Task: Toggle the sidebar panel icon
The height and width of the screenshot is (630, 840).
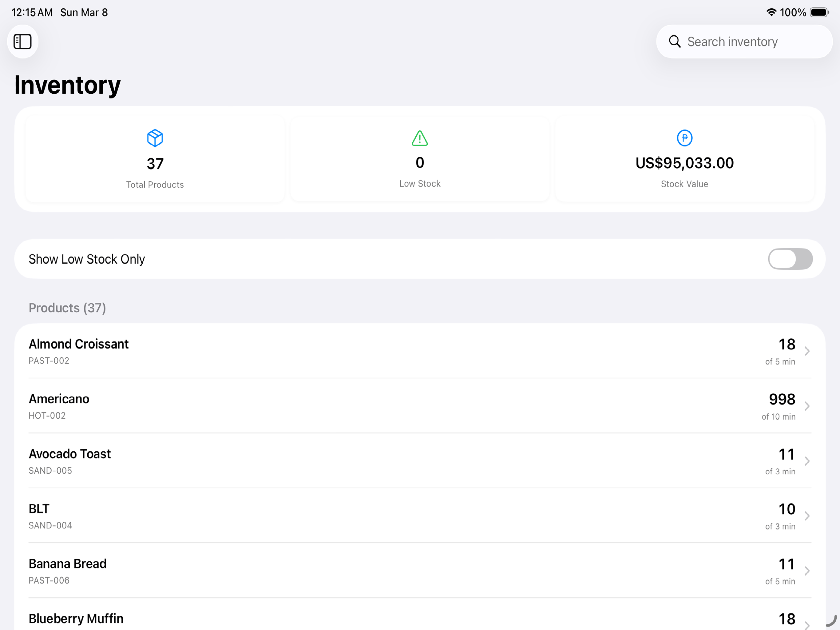Action: pos(22,42)
